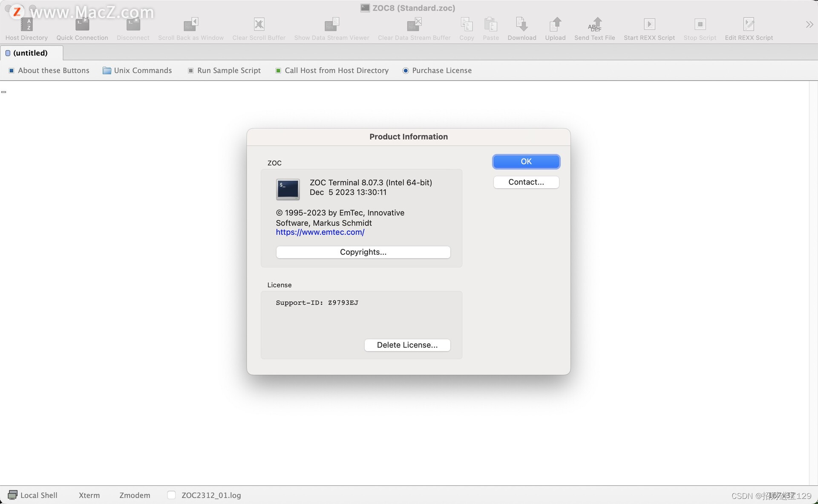This screenshot has width=818, height=504.
Task: Click the vertical scrollbar of terminal
Action: 813,283
